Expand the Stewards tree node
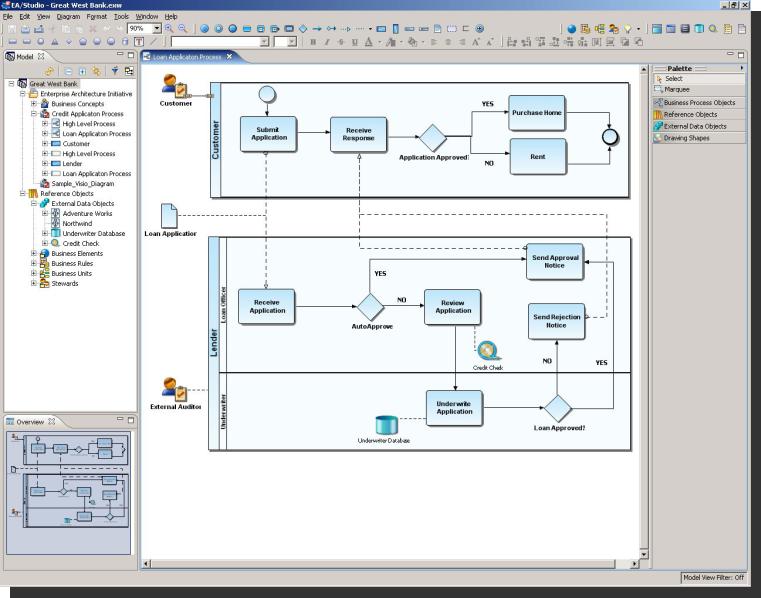The height and width of the screenshot is (598, 761). [33, 283]
